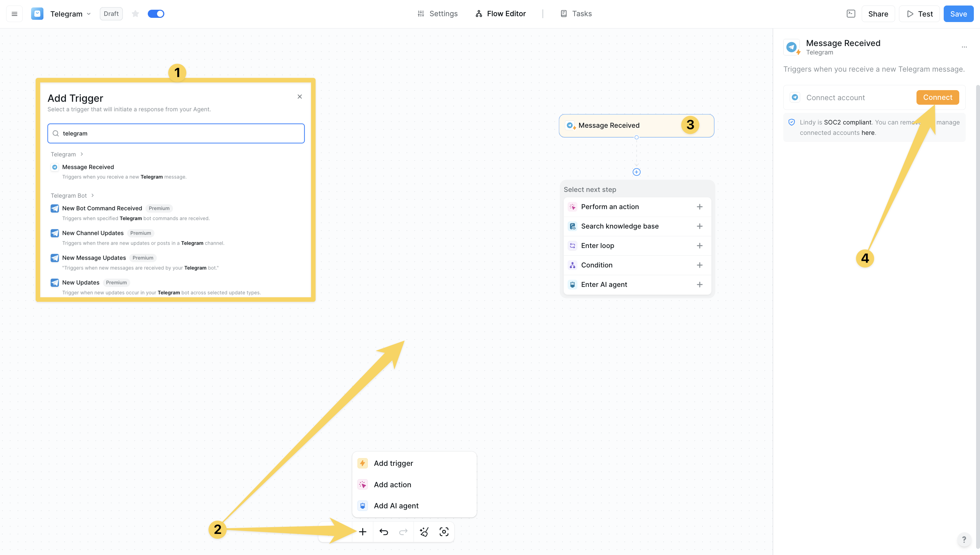Toggle the agent enabled switch

pos(156,14)
